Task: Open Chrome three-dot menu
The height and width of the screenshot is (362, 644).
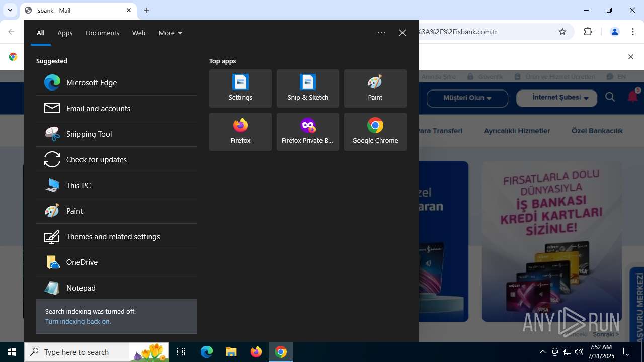Action: click(633, 32)
